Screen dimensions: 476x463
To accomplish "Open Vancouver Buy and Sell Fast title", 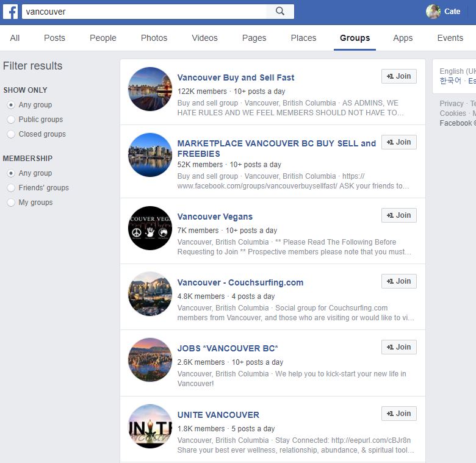I will (x=236, y=77).
